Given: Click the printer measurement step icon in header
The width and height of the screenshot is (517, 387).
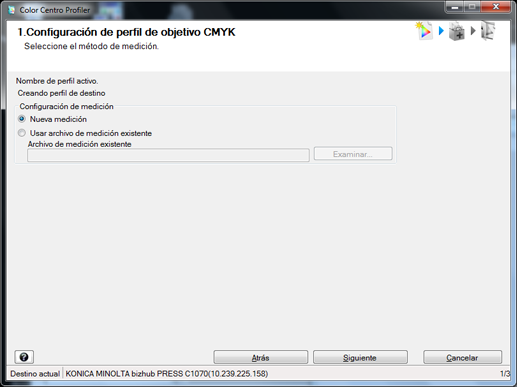Looking at the screenshot, I should tap(457, 31).
